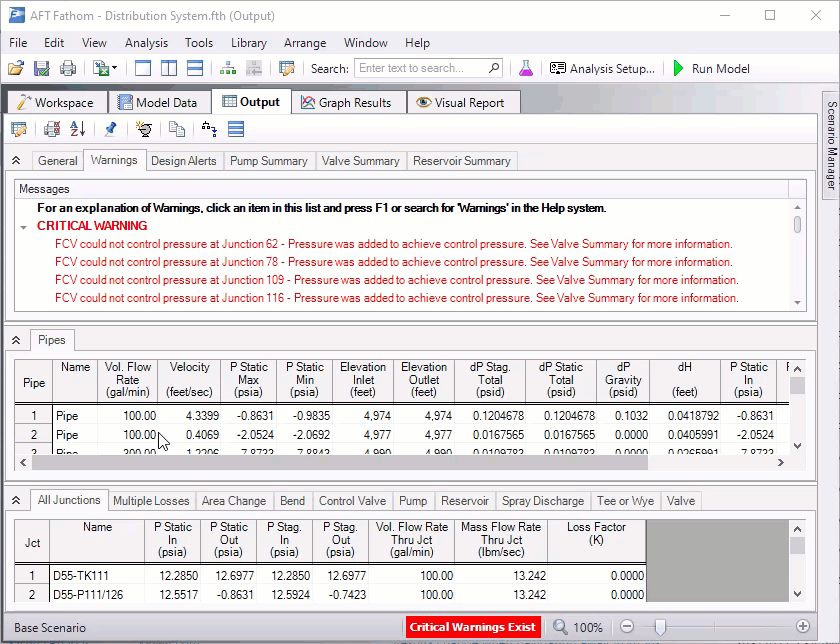The width and height of the screenshot is (840, 644).
Task: Open the Library menu
Action: click(x=249, y=43)
